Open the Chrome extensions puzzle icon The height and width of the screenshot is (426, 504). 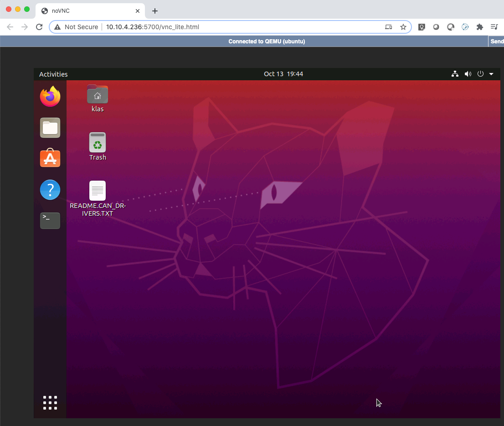480,27
